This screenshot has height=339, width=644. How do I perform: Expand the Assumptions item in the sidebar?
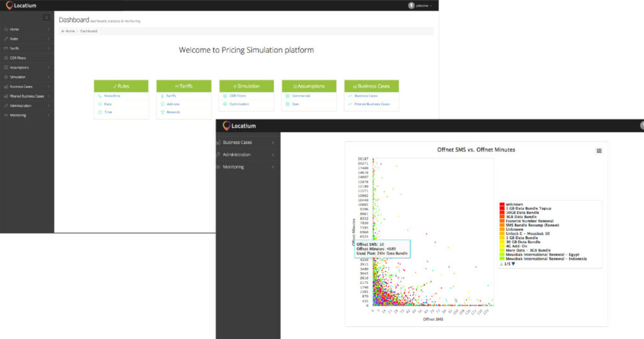coord(19,67)
